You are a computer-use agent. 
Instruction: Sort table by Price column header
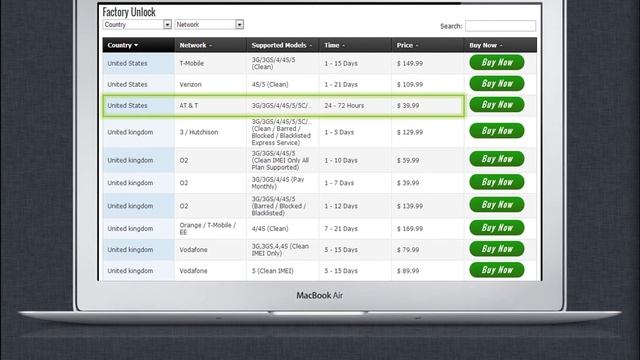point(428,45)
